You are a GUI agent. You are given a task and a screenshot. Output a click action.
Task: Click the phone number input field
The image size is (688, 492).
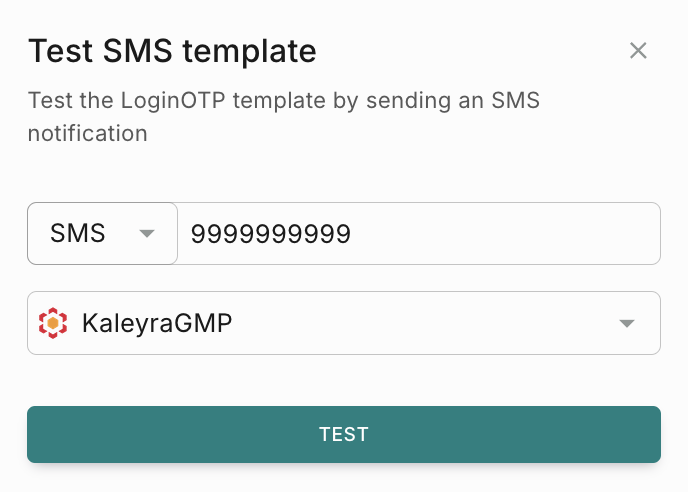pos(418,234)
